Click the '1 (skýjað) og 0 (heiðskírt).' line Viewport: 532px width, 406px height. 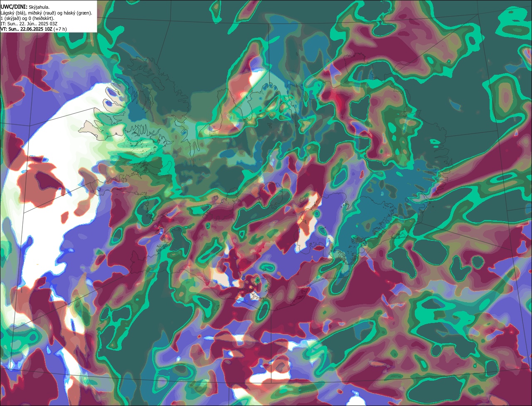[27, 18]
